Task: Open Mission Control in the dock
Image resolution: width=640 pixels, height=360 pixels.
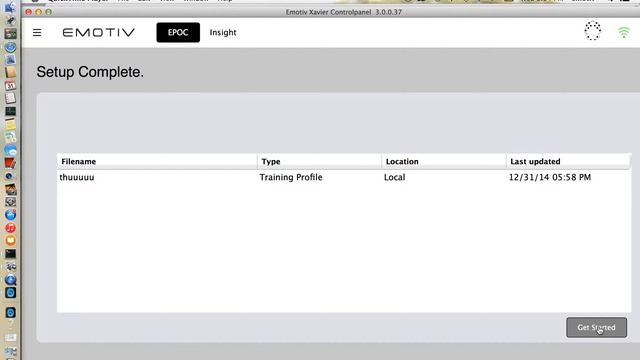Action: [11, 33]
